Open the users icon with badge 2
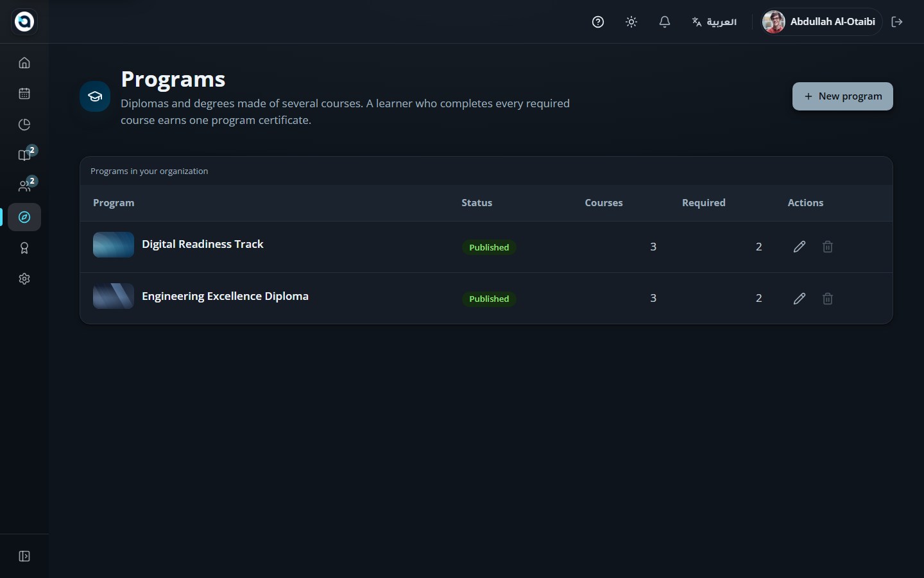This screenshot has height=578, width=924. point(24,186)
